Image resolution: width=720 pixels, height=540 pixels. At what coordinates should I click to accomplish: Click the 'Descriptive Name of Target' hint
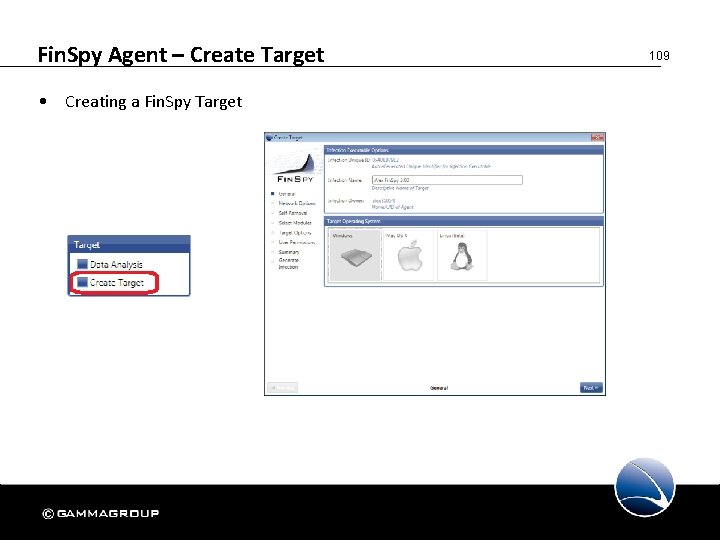400,188
